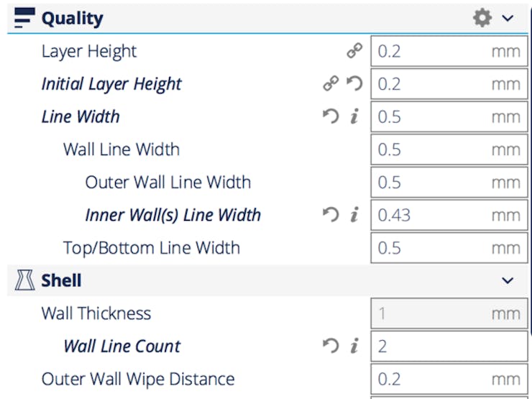Show info icon for Inner Wall(s) Line Width
Screen dimensions: 532x399
point(354,215)
